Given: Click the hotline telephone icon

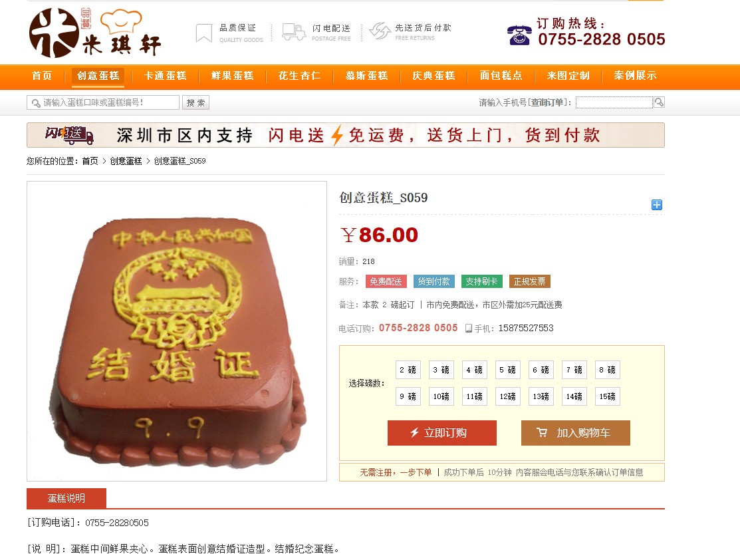Looking at the screenshot, I should [x=519, y=35].
